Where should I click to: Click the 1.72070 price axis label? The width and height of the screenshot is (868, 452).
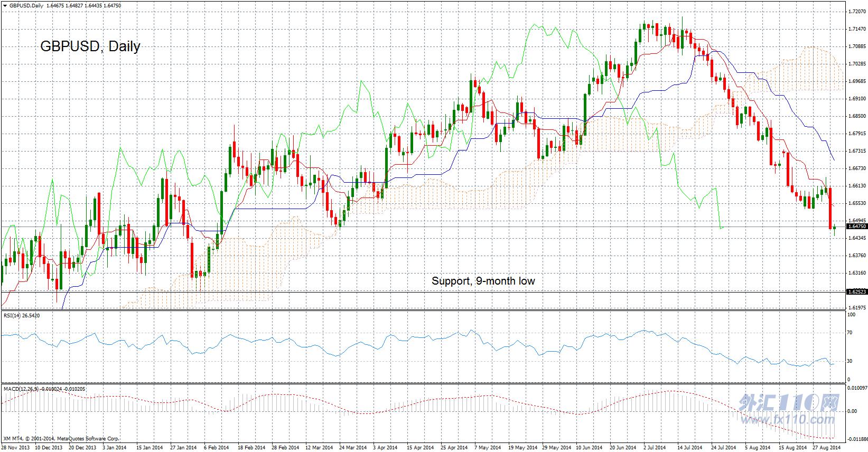point(856,11)
